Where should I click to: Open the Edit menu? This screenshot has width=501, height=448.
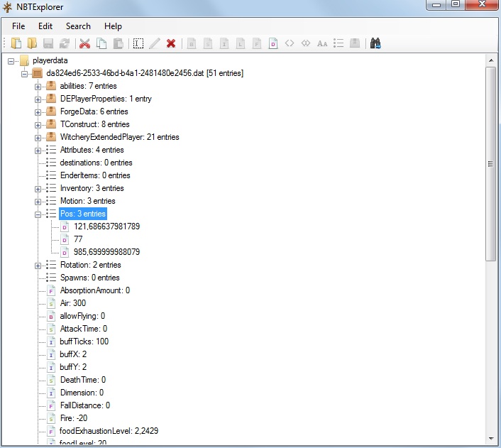pyautogui.click(x=45, y=26)
